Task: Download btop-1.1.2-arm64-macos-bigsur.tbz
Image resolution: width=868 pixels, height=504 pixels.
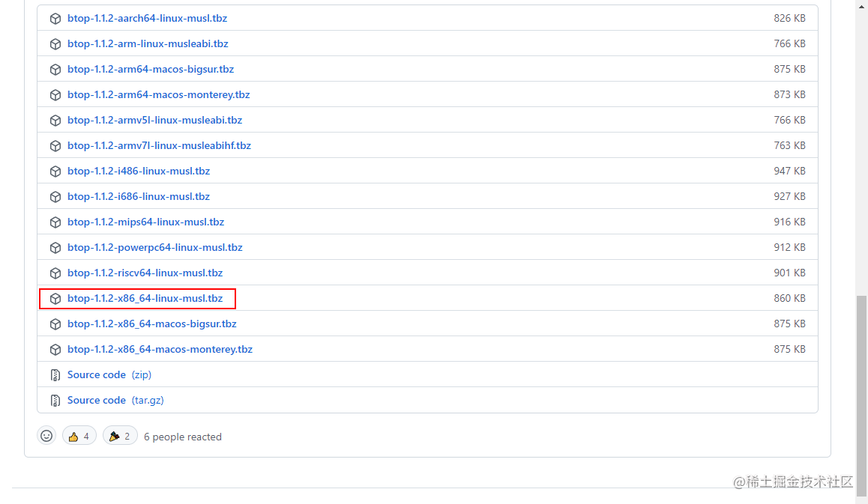Action: coord(151,69)
